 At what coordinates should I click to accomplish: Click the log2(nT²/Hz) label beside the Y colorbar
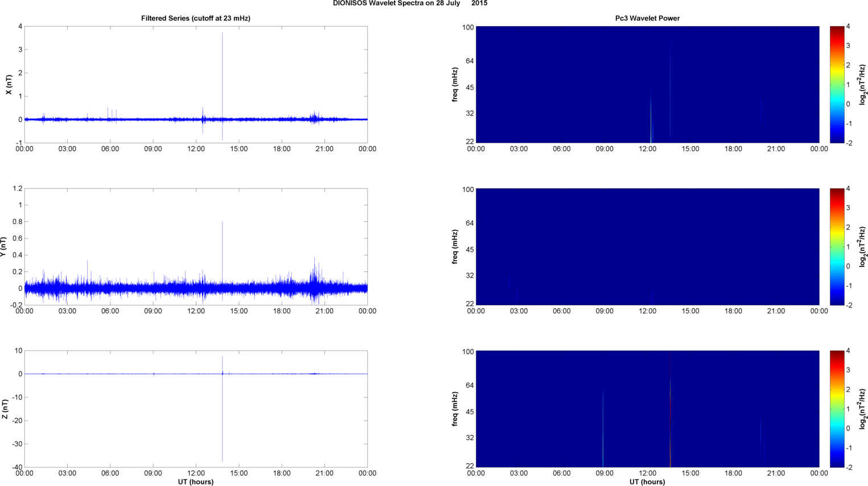[x=863, y=247]
